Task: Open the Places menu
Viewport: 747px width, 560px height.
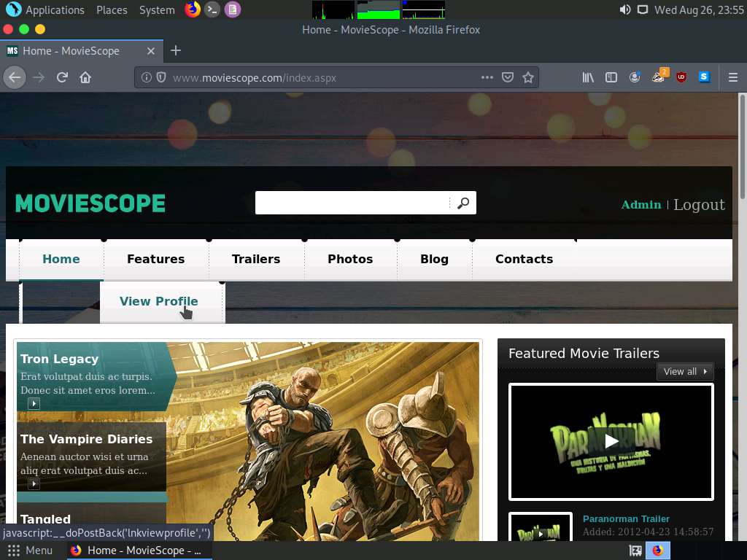Action: click(x=112, y=10)
